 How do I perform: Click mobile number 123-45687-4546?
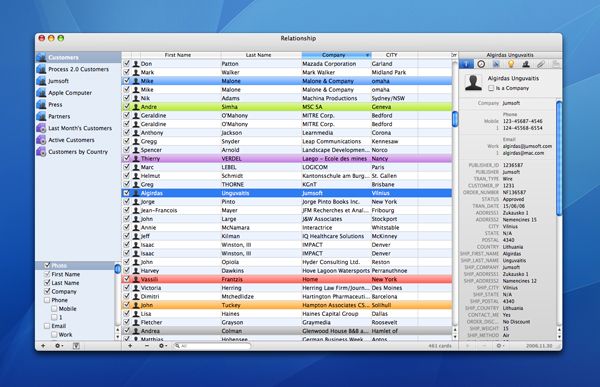(522, 121)
